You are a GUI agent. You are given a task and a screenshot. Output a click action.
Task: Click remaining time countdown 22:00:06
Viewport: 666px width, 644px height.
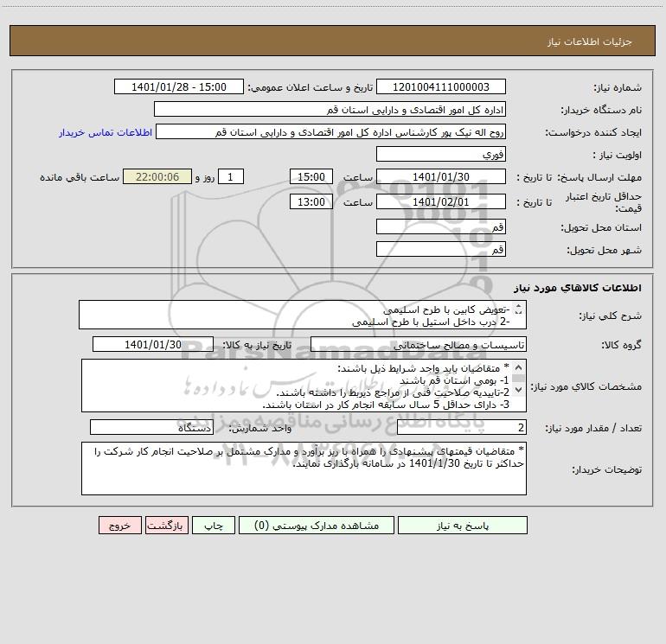(157, 176)
